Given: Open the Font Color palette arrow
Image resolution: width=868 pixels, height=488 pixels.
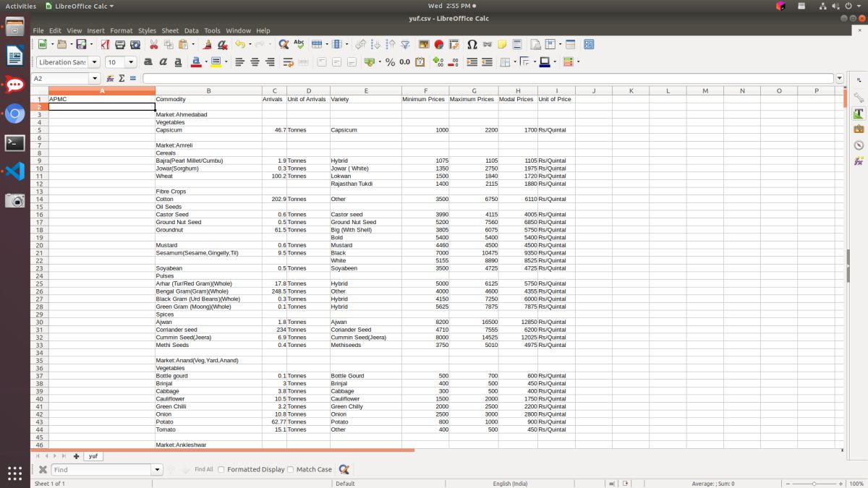Looking at the screenshot, I should (x=207, y=62).
